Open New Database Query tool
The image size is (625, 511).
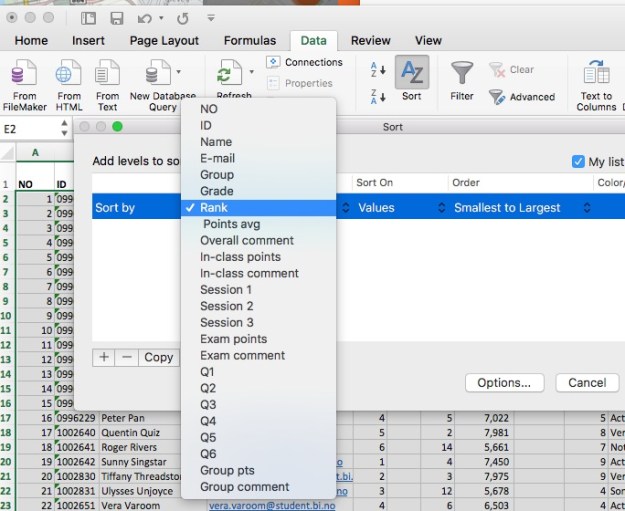point(159,74)
